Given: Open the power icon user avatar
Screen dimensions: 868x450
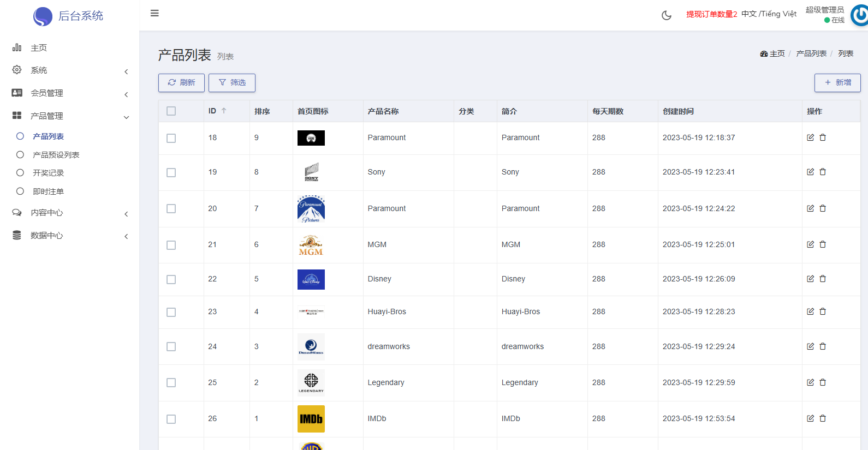Looking at the screenshot, I should coord(860,15).
